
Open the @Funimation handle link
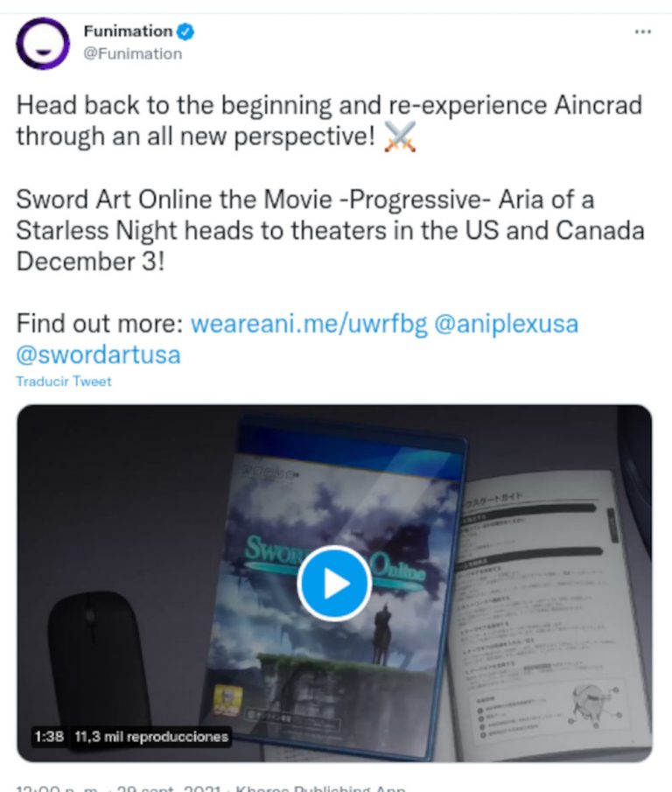click(x=133, y=53)
